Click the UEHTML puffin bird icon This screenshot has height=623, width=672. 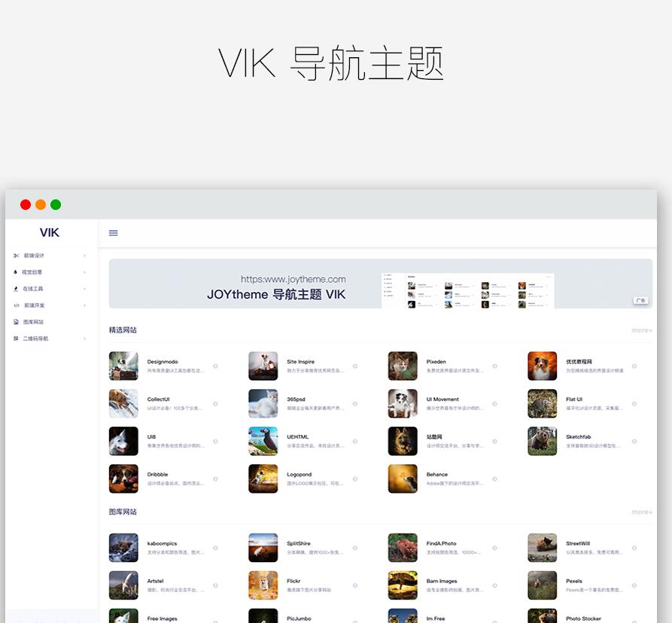(x=263, y=441)
